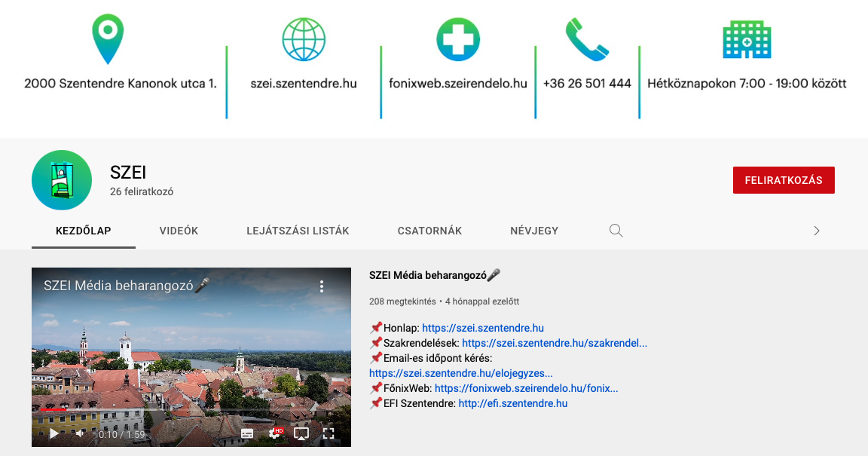Switch to Lejátszási listák tab
This screenshot has width=868, height=456.
(x=298, y=231)
